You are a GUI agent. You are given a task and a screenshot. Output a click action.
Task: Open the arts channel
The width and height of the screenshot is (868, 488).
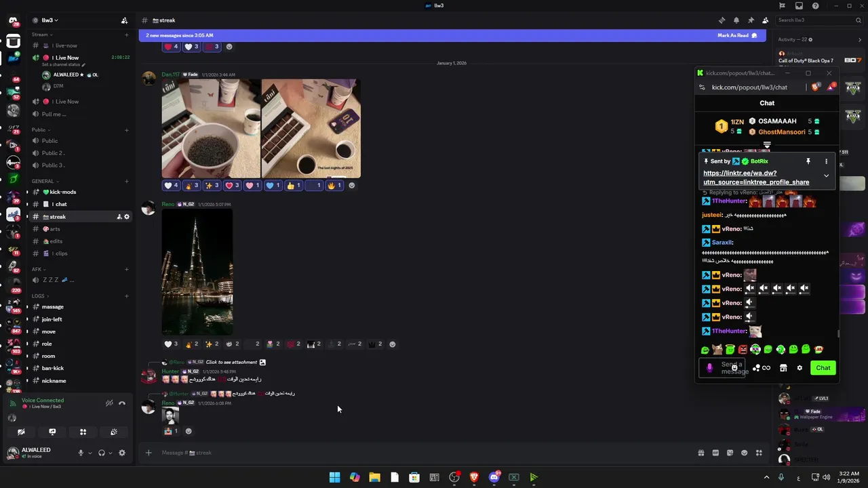pyautogui.click(x=80, y=229)
